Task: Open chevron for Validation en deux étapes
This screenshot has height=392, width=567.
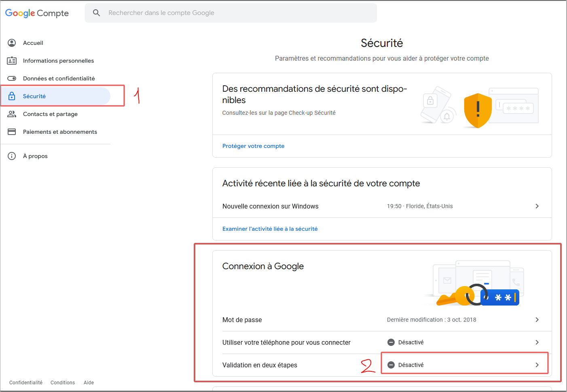Action: tap(537, 365)
